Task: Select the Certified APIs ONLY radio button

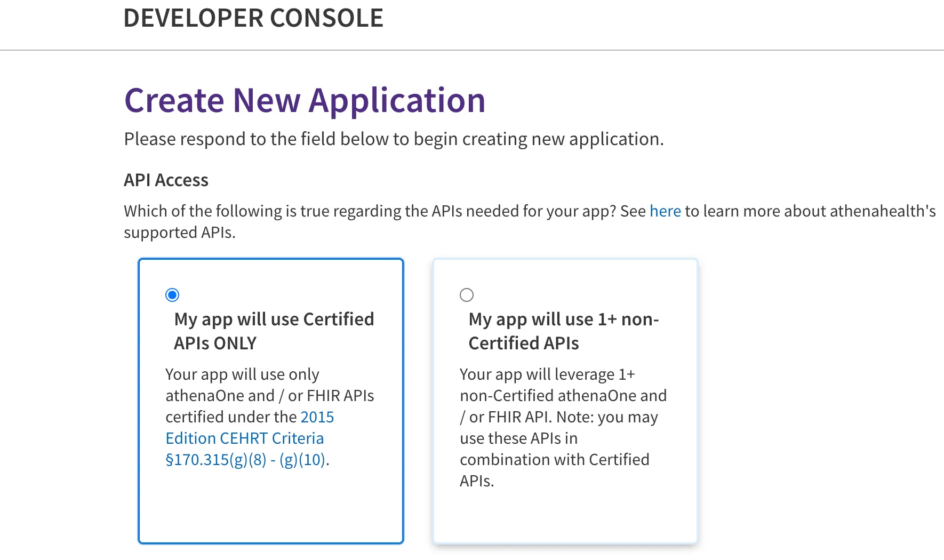Action: (x=172, y=295)
